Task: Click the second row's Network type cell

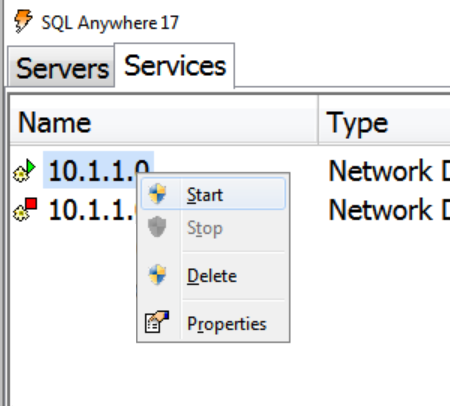Action: point(389,210)
